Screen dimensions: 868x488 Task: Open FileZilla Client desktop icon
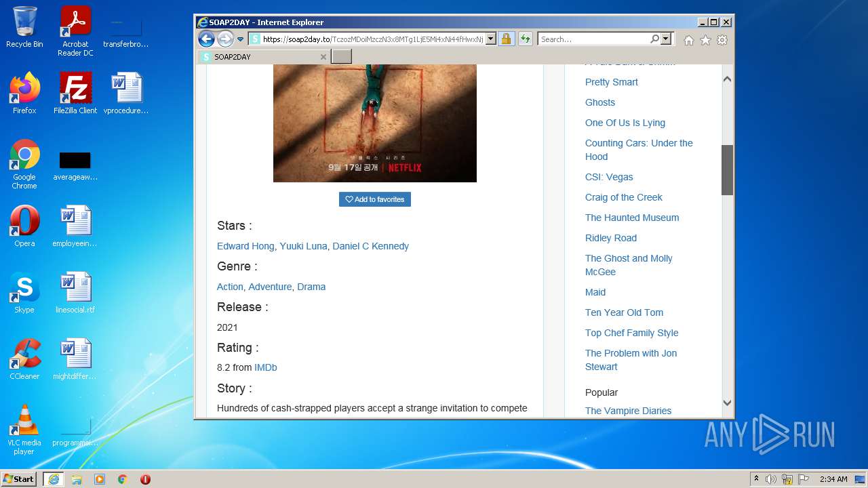pyautogui.click(x=75, y=94)
